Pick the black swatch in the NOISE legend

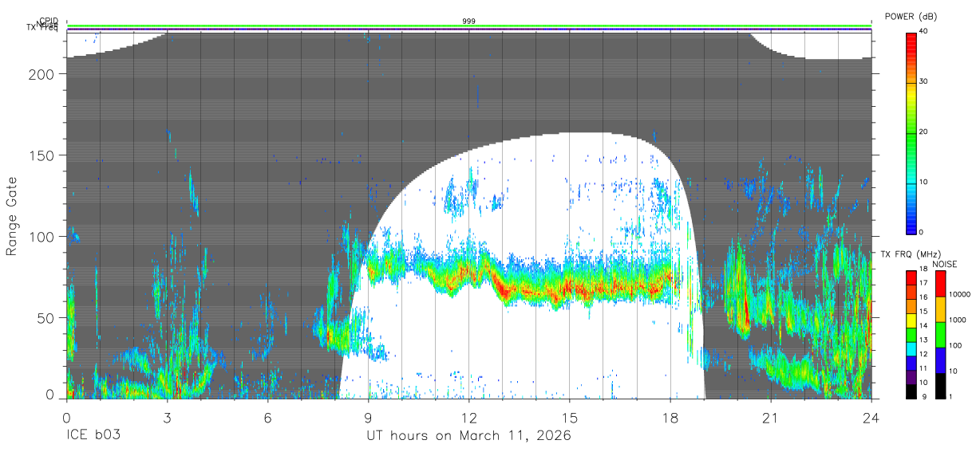[941, 386]
